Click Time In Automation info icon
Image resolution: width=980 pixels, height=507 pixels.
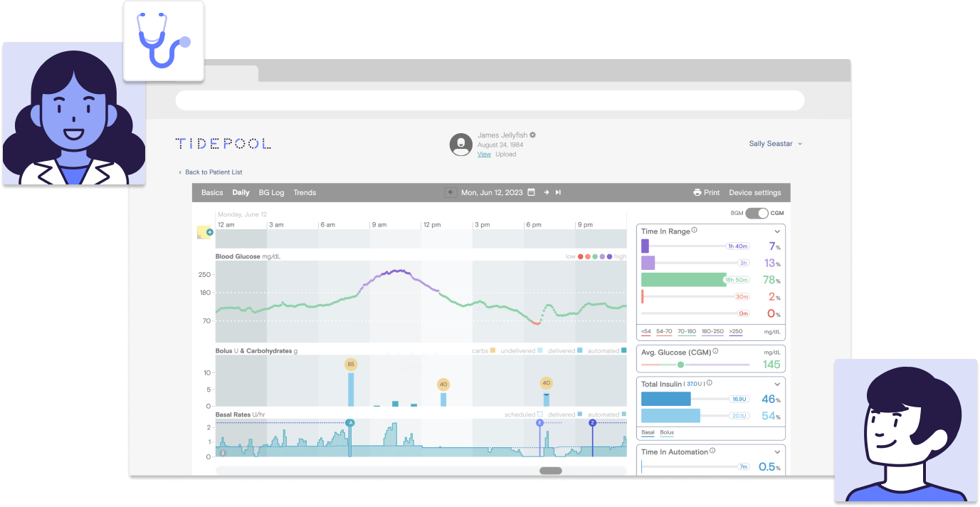click(x=712, y=451)
